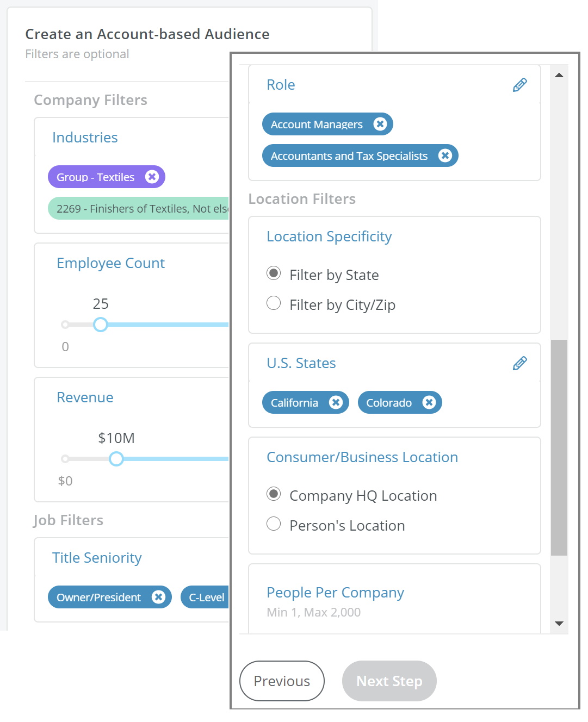Continue with the Next Step button
The height and width of the screenshot is (722, 588).
pos(389,681)
